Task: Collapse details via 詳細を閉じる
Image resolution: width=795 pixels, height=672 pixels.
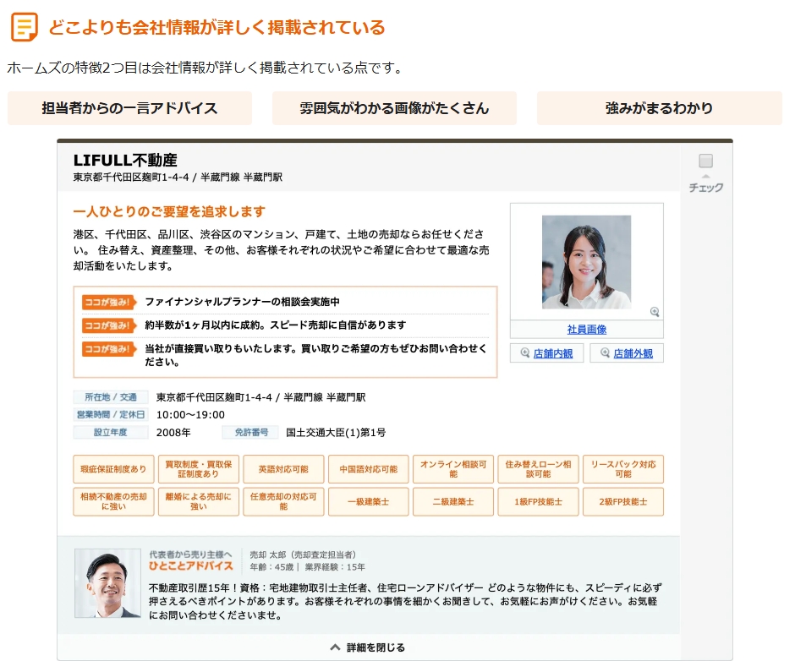Action: coord(376,647)
